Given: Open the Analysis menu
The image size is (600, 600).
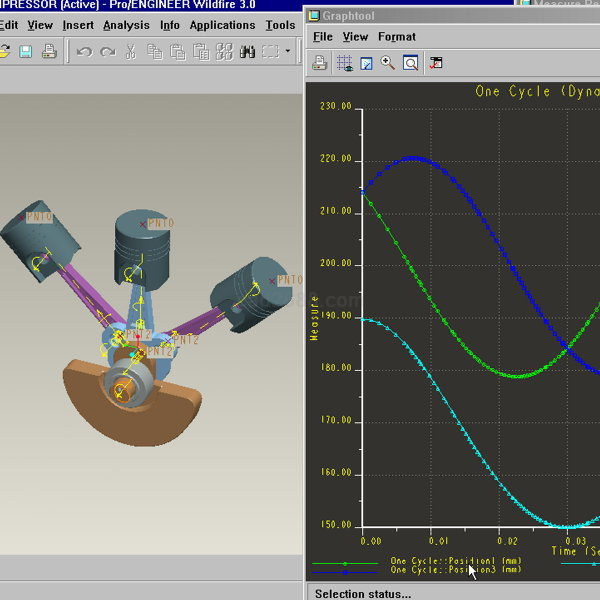Looking at the screenshot, I should coord(126,25).
